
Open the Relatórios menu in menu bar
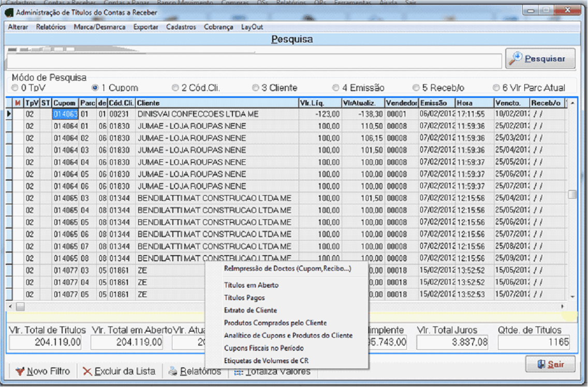[51, 27]
